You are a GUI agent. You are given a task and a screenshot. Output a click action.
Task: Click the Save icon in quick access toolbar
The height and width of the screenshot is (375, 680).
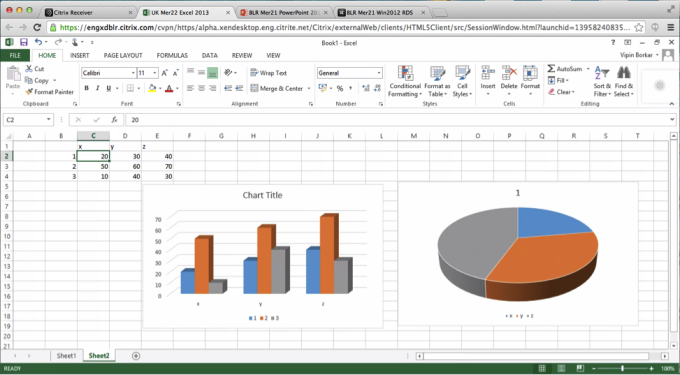23,42
